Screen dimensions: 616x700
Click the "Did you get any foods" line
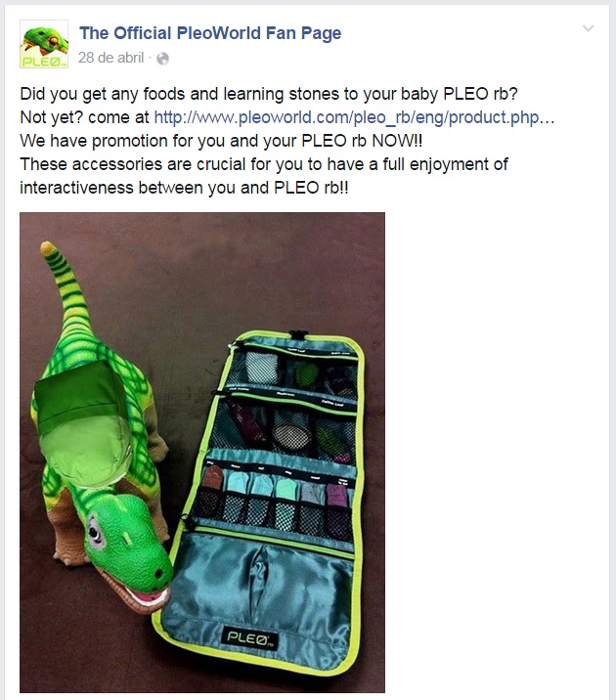[x=269, y=94]
